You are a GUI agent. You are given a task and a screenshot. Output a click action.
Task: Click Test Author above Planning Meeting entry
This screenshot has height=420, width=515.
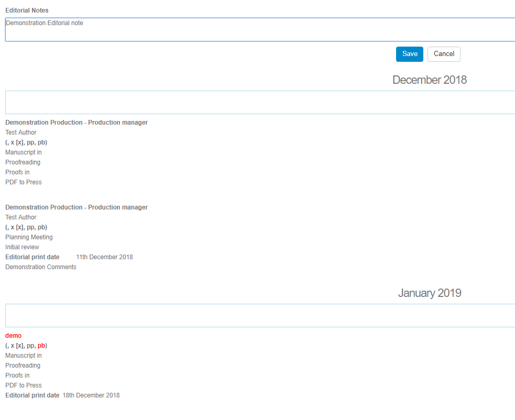(x=21, y=217)
